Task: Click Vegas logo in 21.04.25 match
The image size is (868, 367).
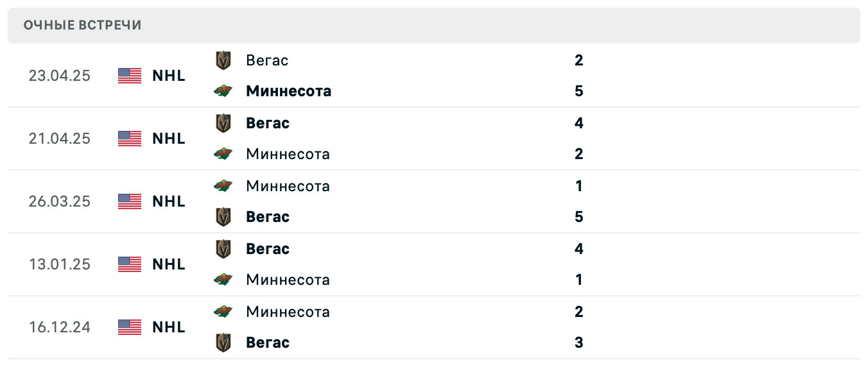Action: 223,123
